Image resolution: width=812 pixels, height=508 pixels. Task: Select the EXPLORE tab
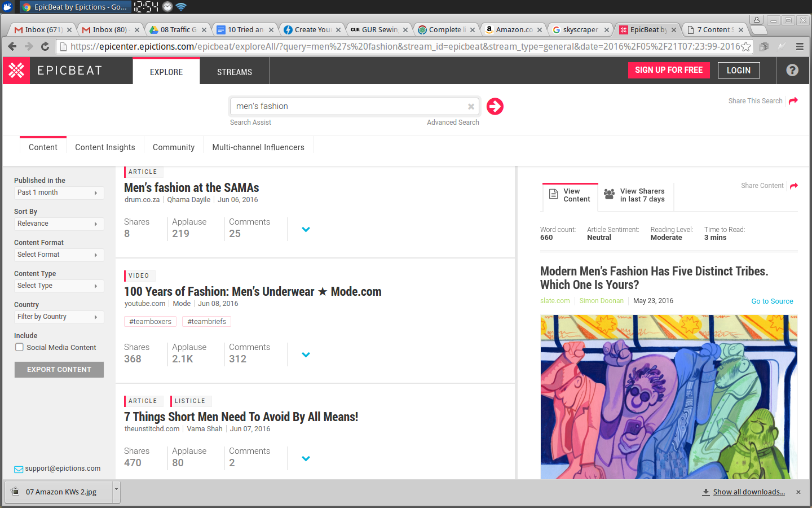[x=166, y=72]
